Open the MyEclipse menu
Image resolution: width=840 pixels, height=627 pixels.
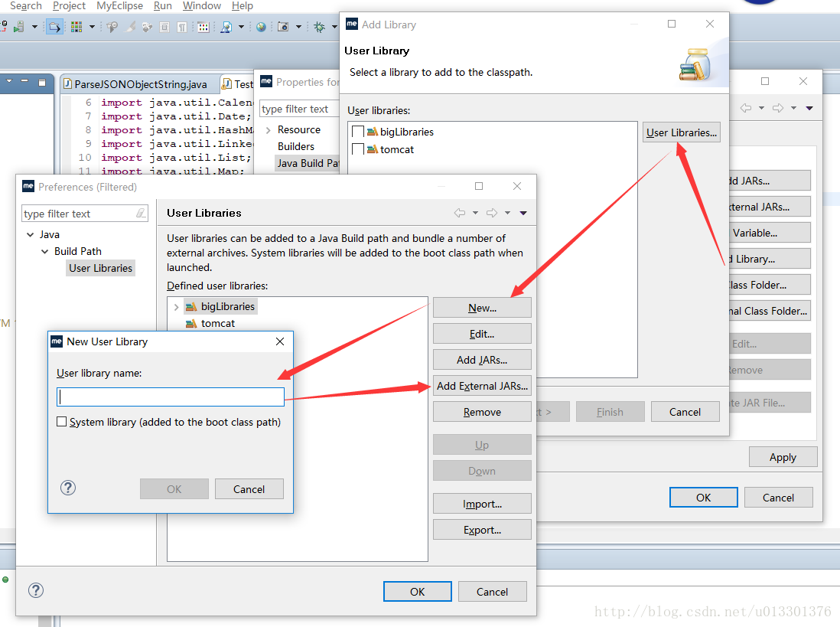point(119,6)
